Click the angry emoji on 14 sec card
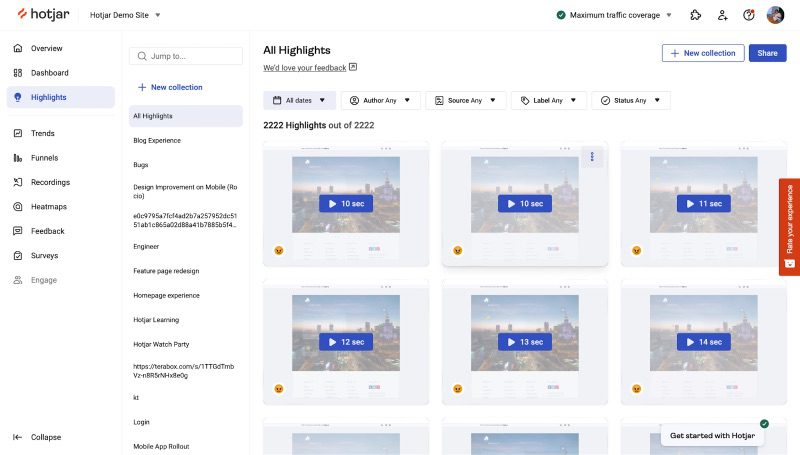 point(636,389)
